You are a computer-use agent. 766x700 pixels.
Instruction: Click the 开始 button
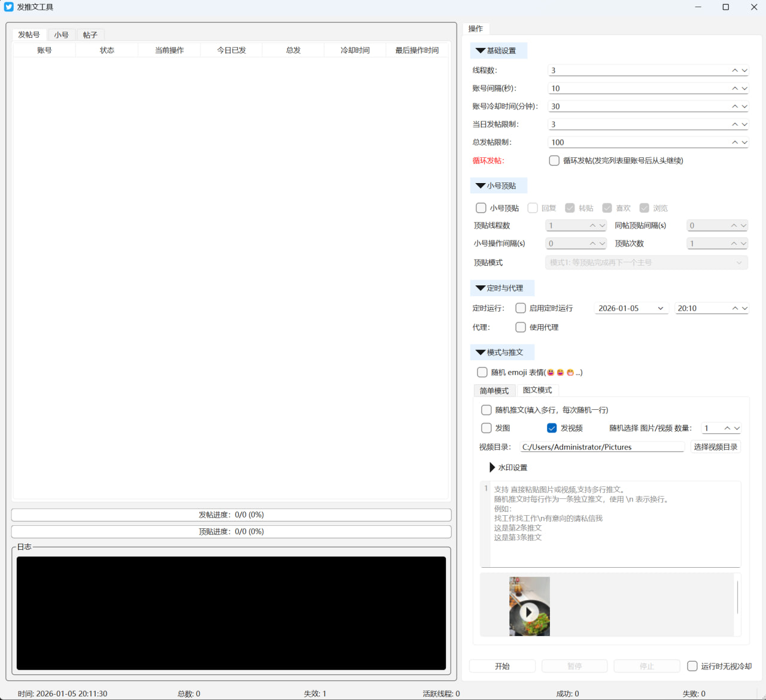point(502,666)
